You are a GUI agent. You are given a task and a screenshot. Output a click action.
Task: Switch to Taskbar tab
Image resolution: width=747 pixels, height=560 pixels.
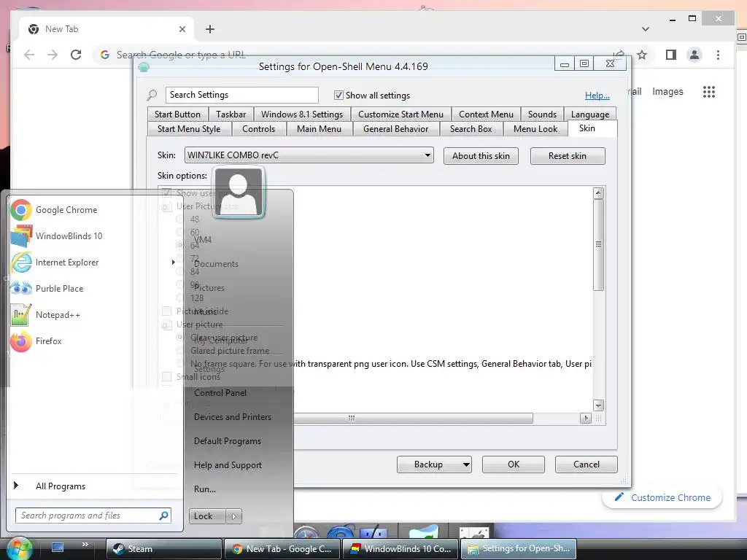(231, 114)
